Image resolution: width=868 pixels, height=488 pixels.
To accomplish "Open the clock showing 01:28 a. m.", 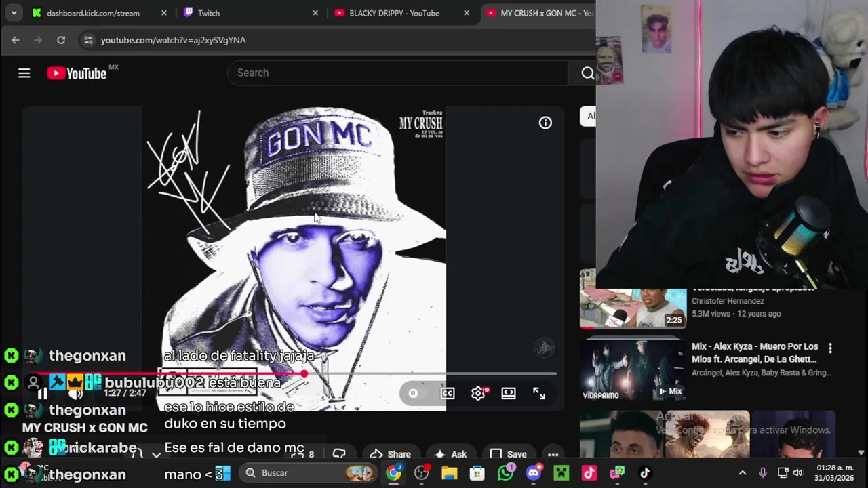I will 835,473.
